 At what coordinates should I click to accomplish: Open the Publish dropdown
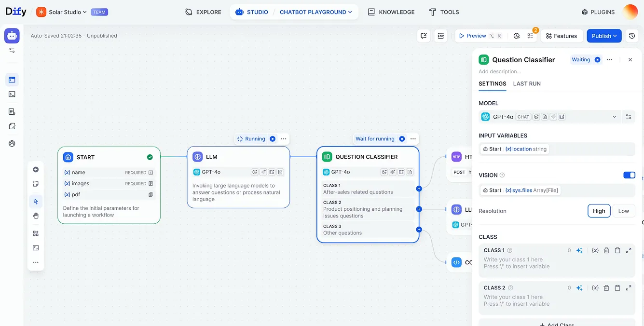pos(604,36)
